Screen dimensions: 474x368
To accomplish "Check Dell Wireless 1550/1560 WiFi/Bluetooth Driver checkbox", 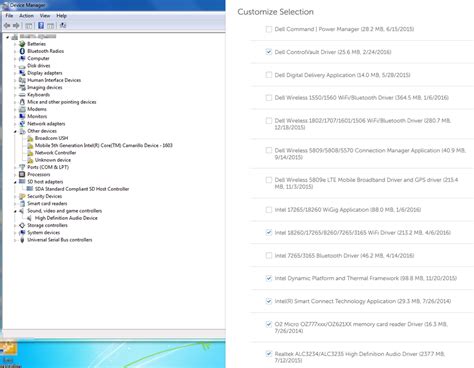I will (x=269, y=98).
